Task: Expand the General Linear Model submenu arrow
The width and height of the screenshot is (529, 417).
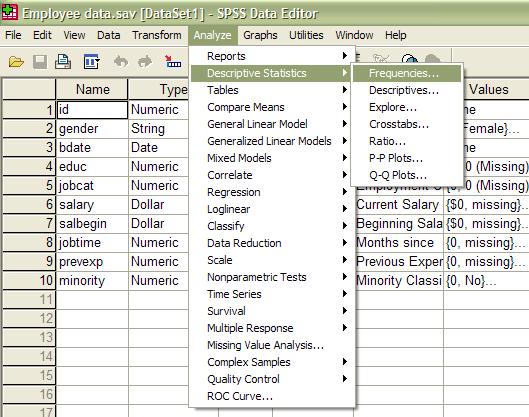Action: (344, 123)
